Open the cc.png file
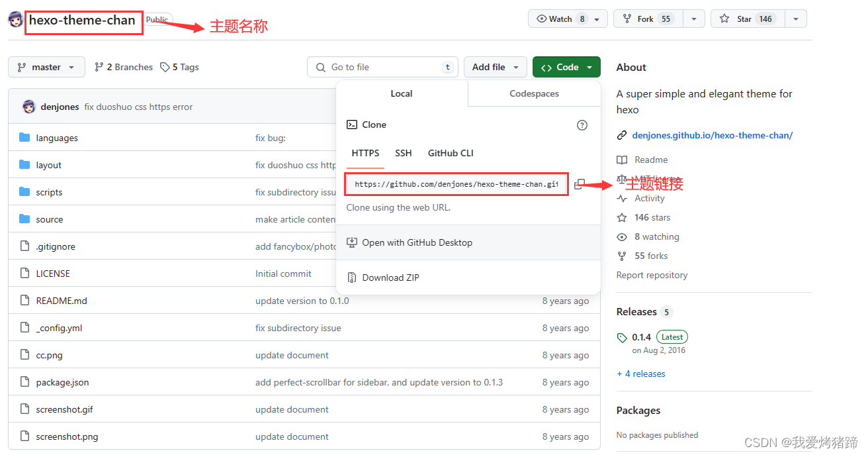Viewport: 868px width, 455px height. click(x=50, y=355)
